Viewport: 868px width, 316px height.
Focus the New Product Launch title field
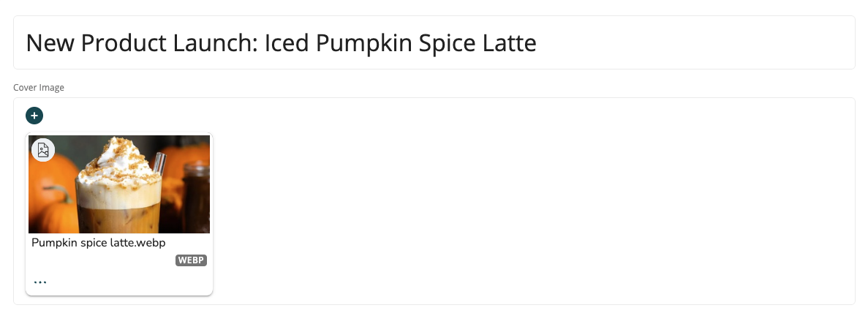pos(658,42)
